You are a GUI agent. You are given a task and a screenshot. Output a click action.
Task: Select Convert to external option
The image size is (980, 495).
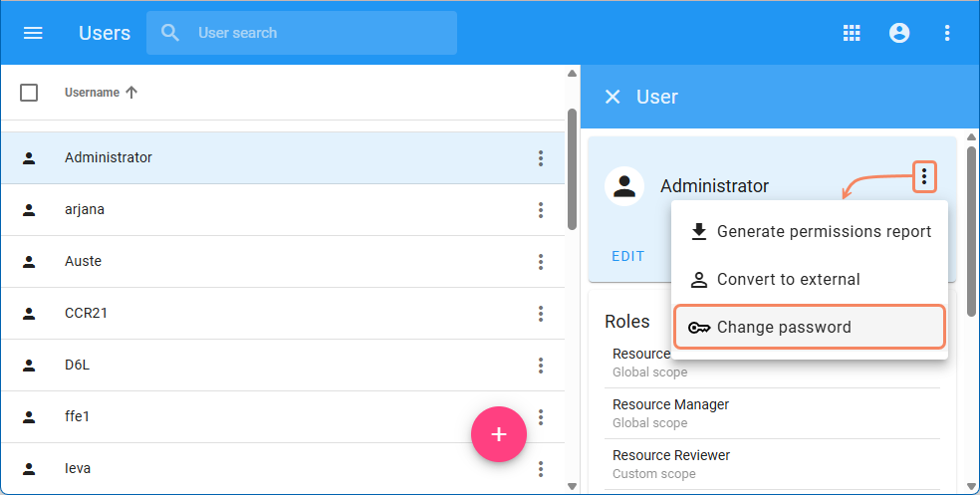click(788, 280)
